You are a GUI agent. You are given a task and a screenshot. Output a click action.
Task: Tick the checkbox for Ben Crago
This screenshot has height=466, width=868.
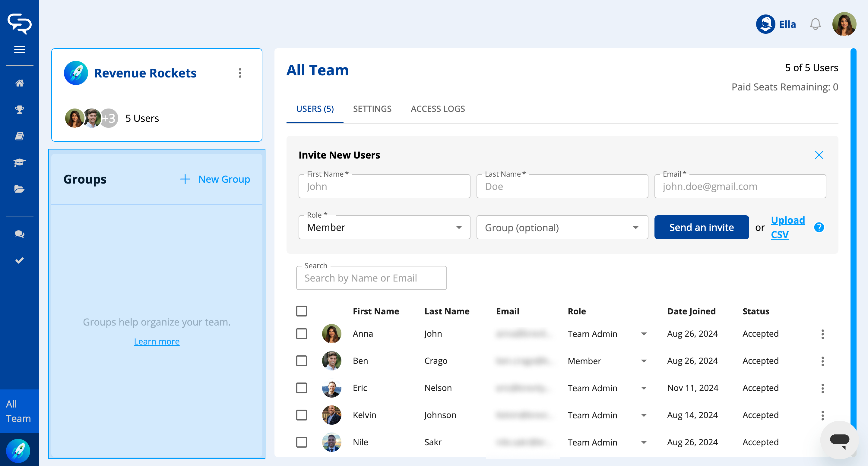point(302,361)
